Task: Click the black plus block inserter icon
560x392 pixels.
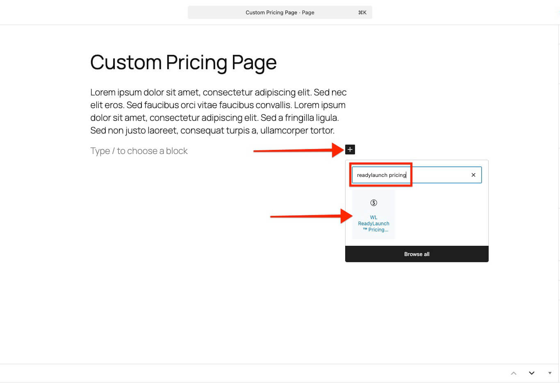Action: point(350,149)
